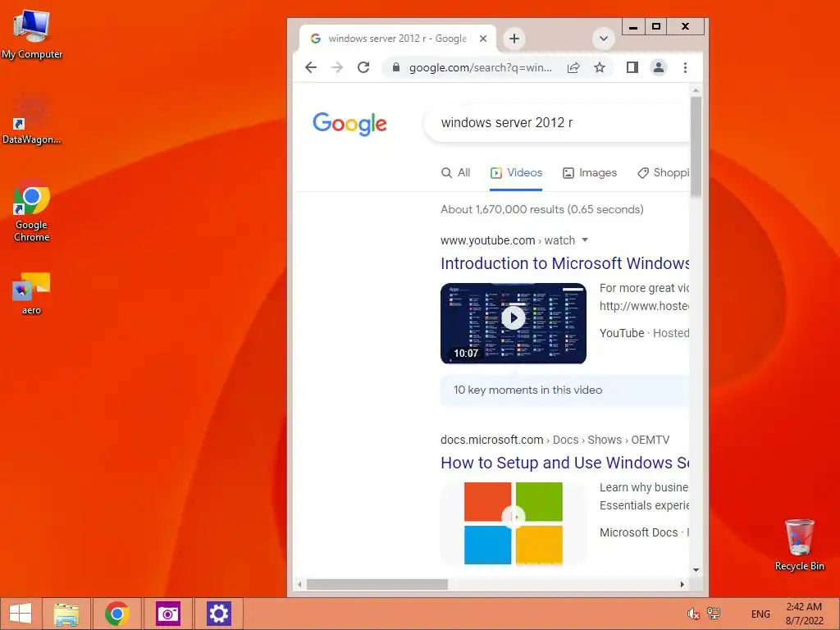Select the 'windows server 2012 r - Google' tab

pos(398,39)
